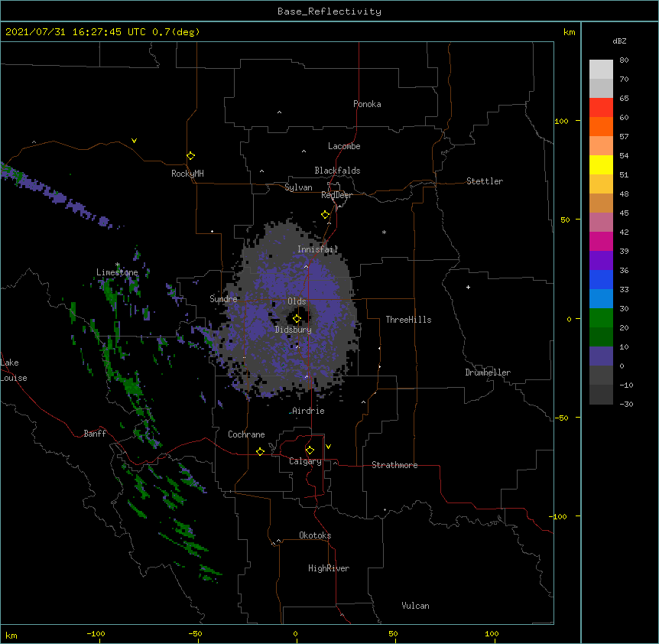This screenshot has width=659, height=644.
Task: Click the Blackfalds city label
Action: pos(337,171)
